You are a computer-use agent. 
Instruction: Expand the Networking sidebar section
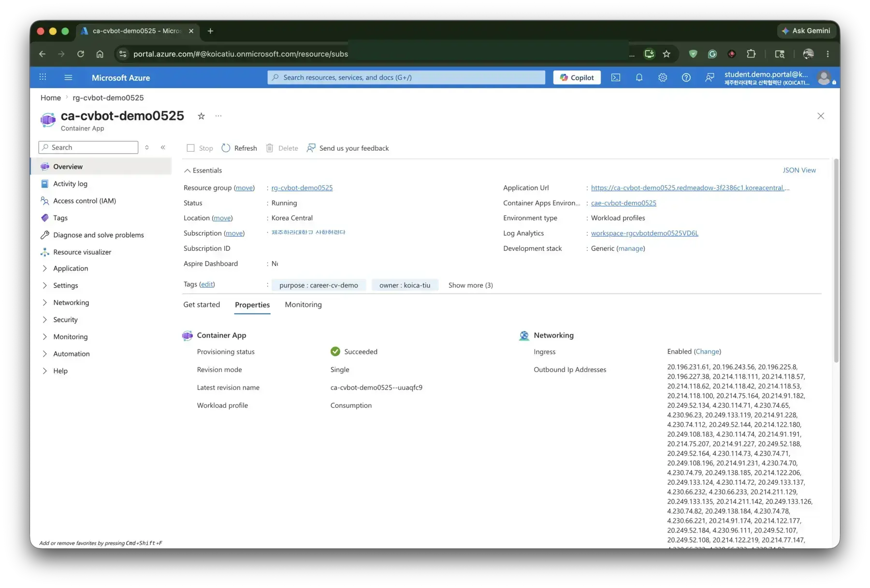click(71, 302)
